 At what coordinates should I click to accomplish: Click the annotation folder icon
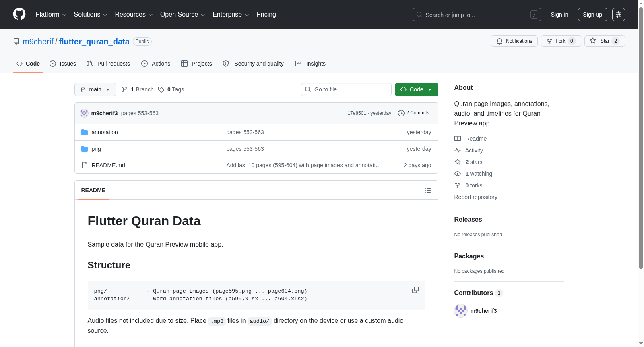pos(85,132)
